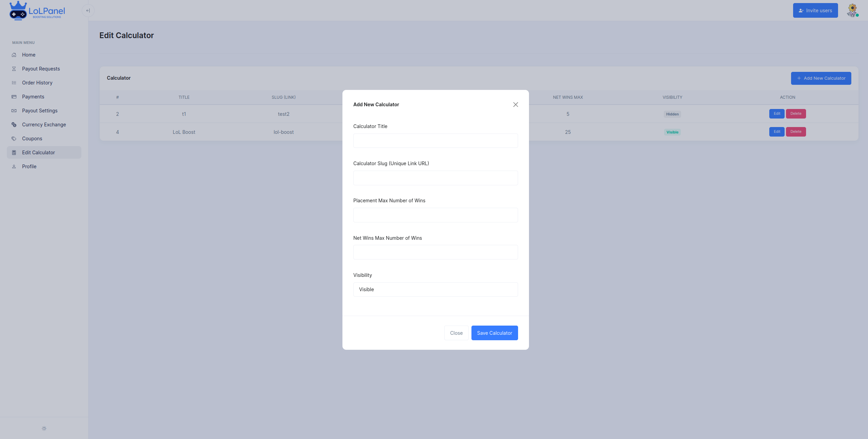Click the Calculator Slug input field

click(435, 178)
